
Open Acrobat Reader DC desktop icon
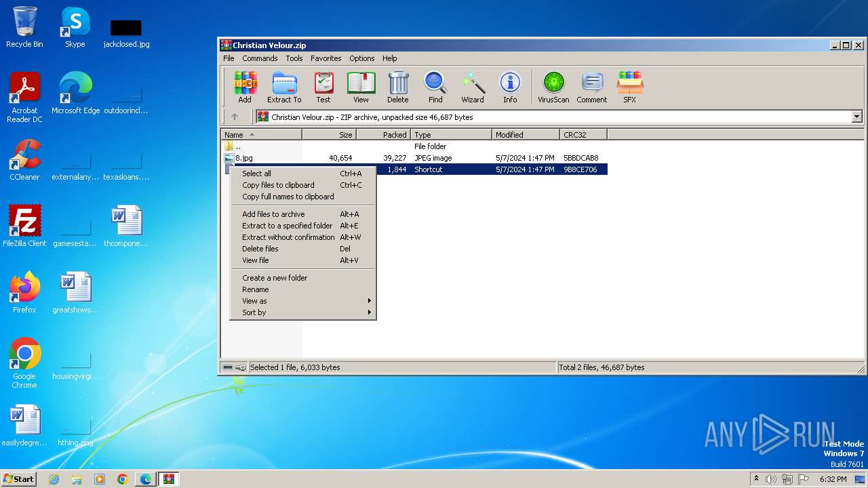24,98
